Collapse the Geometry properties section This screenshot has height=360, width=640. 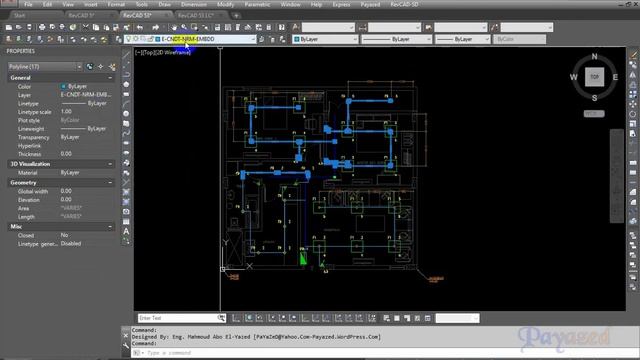[110, 182]
